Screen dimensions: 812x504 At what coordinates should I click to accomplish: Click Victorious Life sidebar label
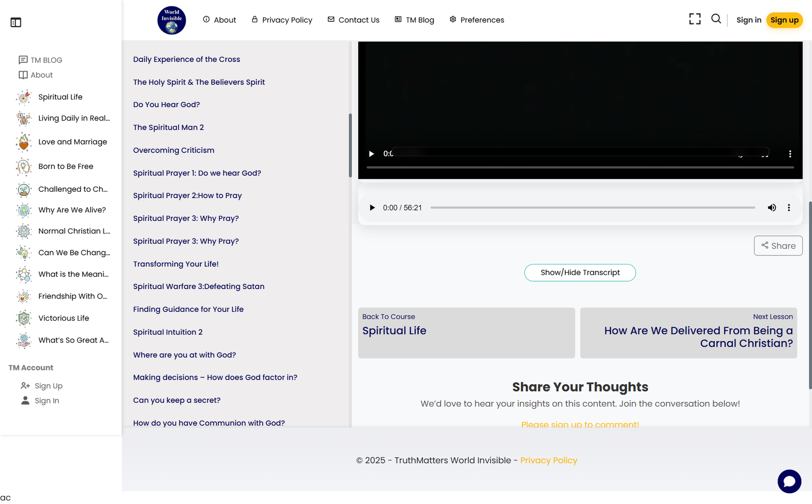click(63, 318)
